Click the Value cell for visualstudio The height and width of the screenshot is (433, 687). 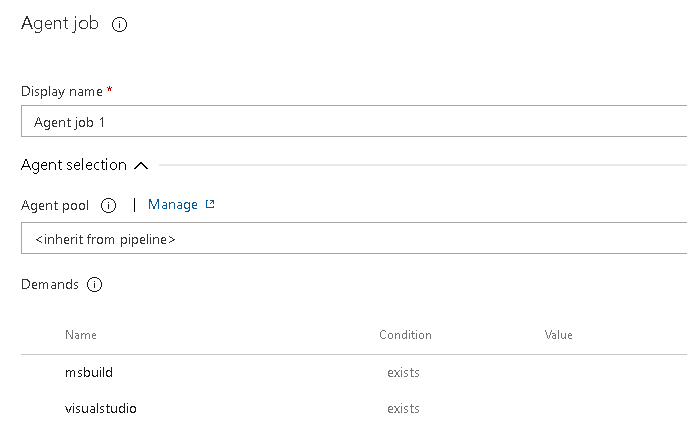pyautogui.click(x=600, y=408)
